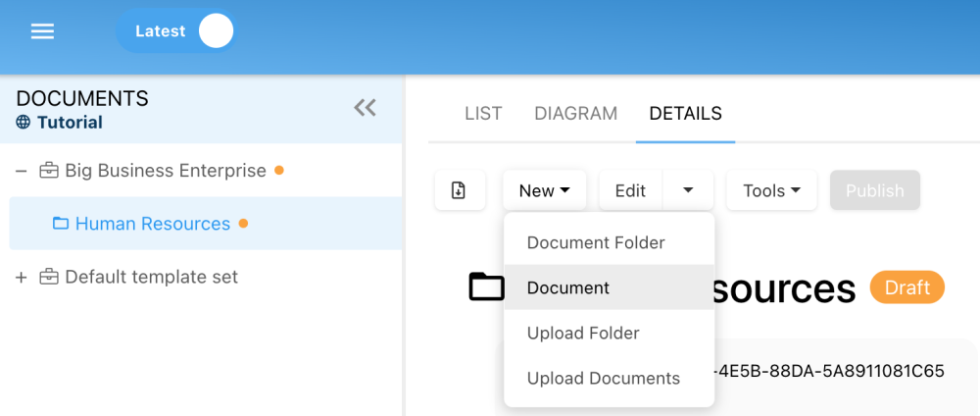Open the New dropdown menu
980x416 pixels.
545,190
